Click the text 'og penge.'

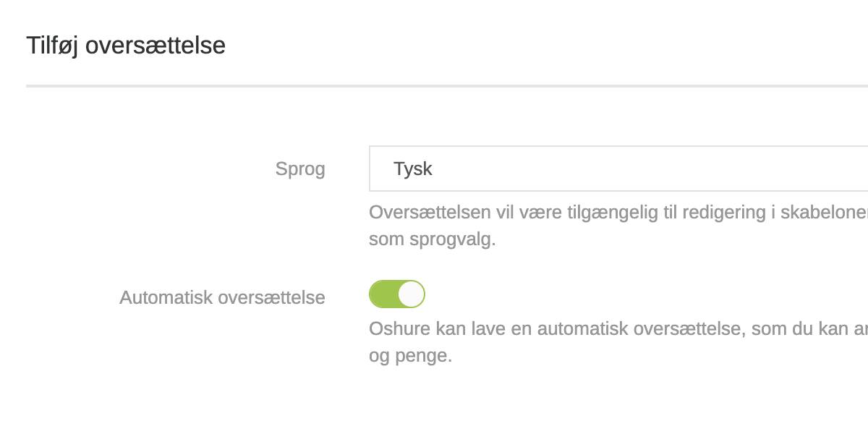(x=410, y=356)
